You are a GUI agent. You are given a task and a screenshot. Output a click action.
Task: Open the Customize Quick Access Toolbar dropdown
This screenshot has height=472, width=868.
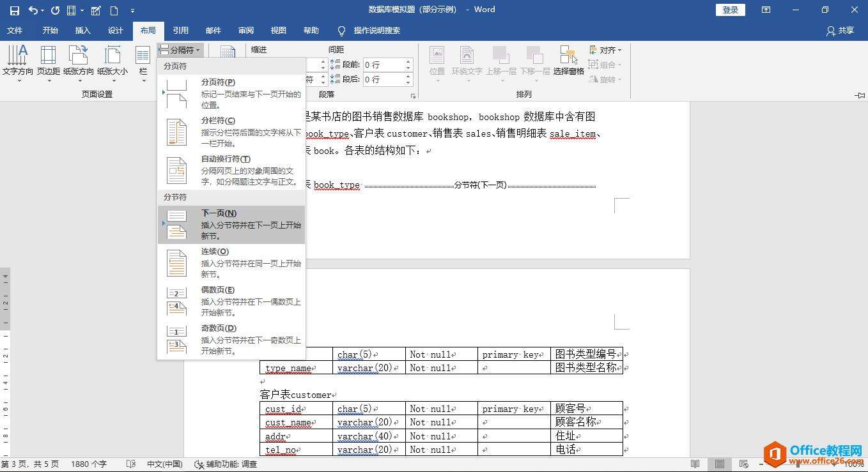(x=132, y=11)
